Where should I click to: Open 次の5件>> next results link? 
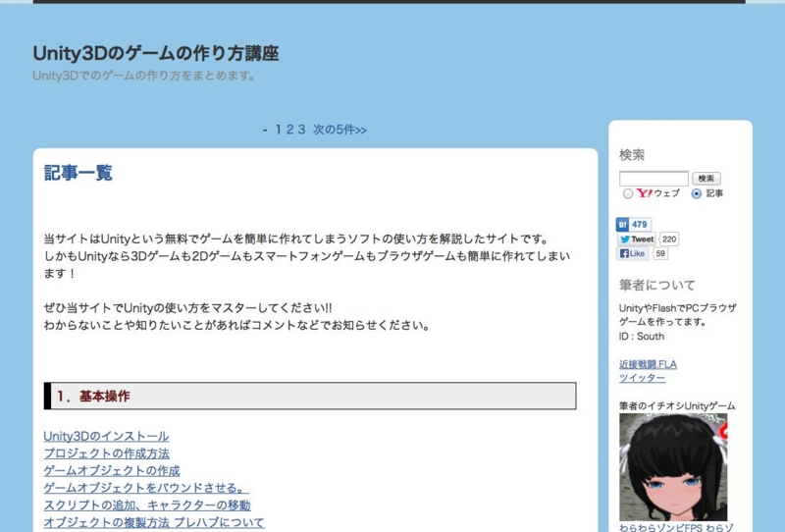(x=340, y=130)
